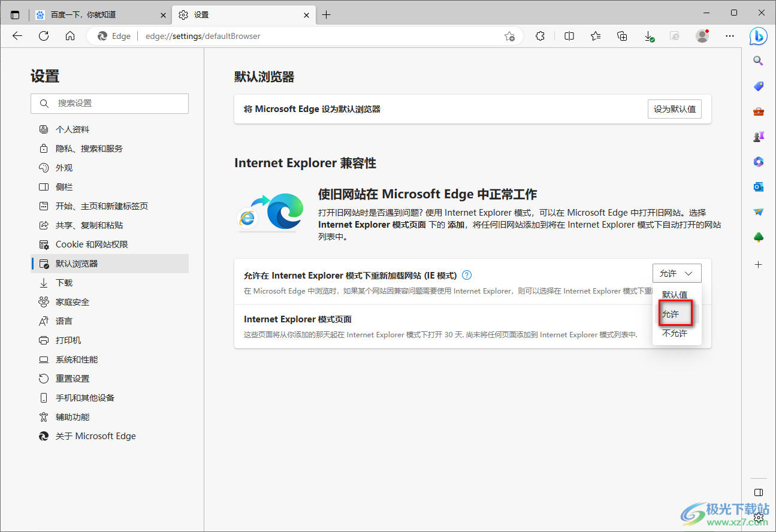The width and height of the screenshot is (776, 532).
Task: Open sidebar games chess icon
Action: click(759, 137)
